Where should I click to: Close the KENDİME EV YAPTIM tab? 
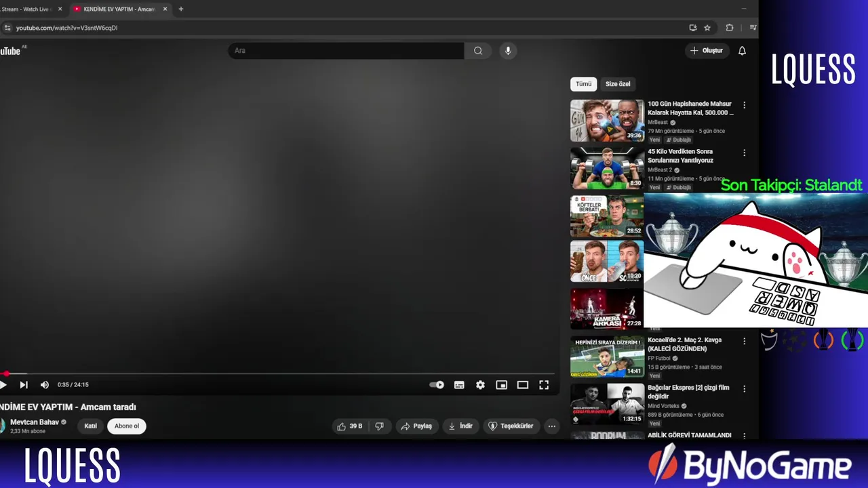(x=165, y=9)
